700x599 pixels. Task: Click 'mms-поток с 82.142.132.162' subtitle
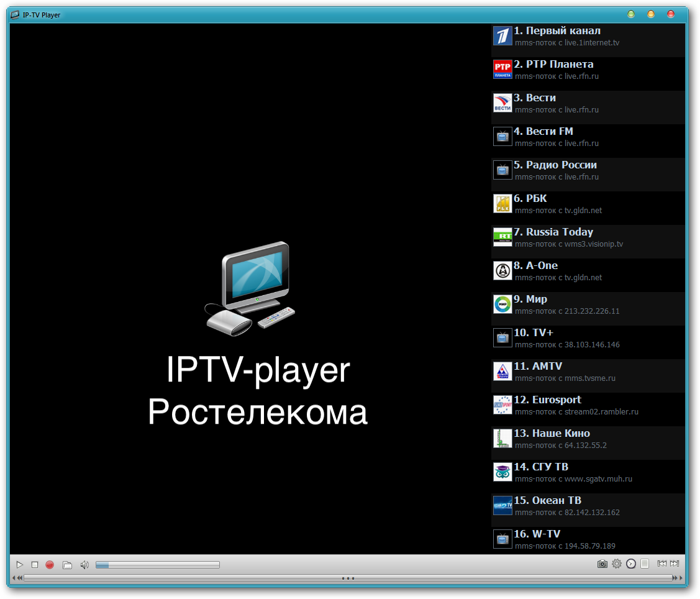pyautogui.click(x=567, y=513)
